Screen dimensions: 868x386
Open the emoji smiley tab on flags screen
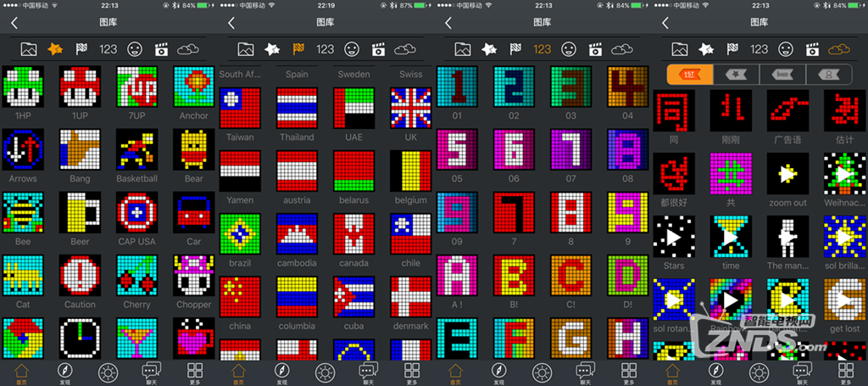(x=351, y=49)
